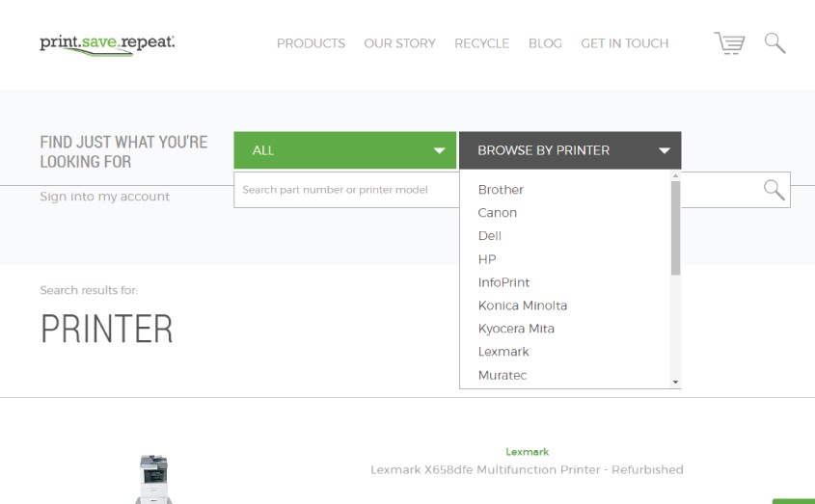
Task: Open the Get In Touch link
Action: click(x=624, y=43)
